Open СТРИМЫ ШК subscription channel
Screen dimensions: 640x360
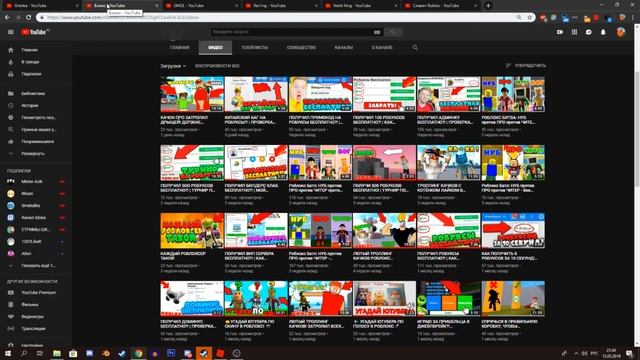pyautogui.click(x=36, y=229)
